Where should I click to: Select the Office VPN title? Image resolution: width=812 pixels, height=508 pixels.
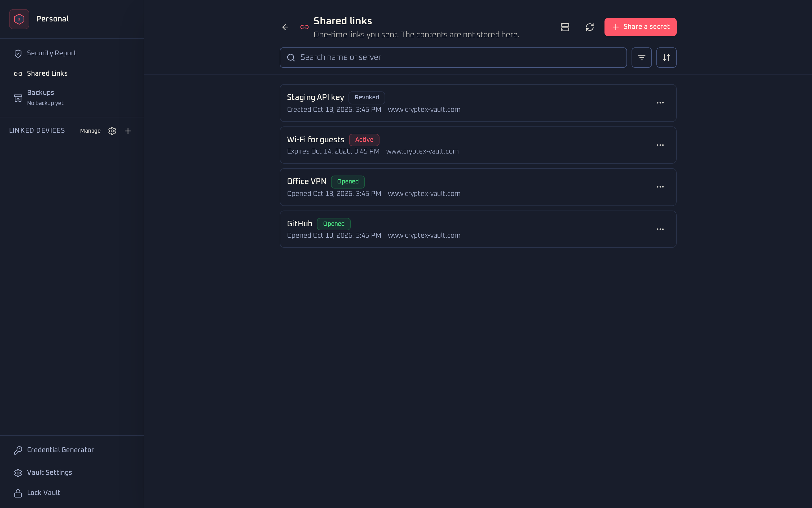(306, 181)
